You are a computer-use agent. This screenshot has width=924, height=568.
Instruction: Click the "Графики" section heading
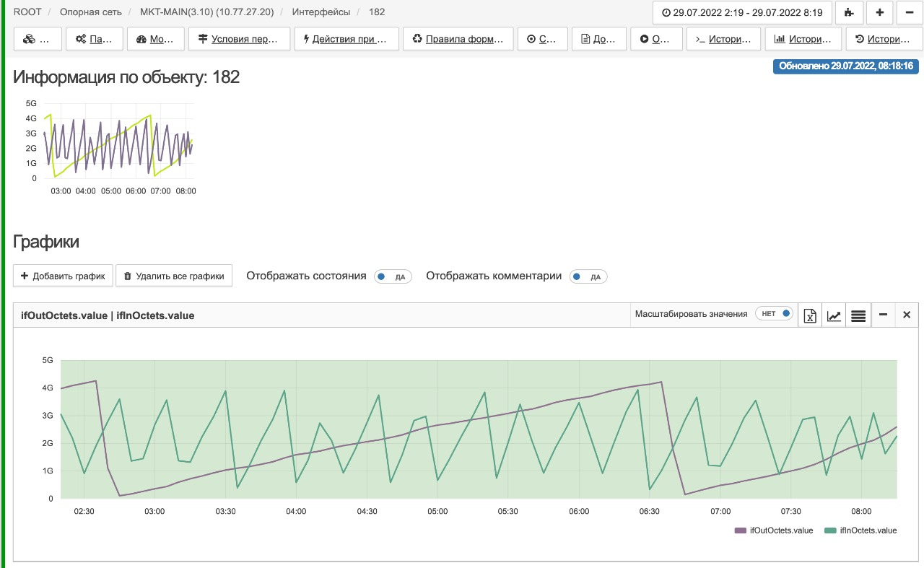[46, 242]
